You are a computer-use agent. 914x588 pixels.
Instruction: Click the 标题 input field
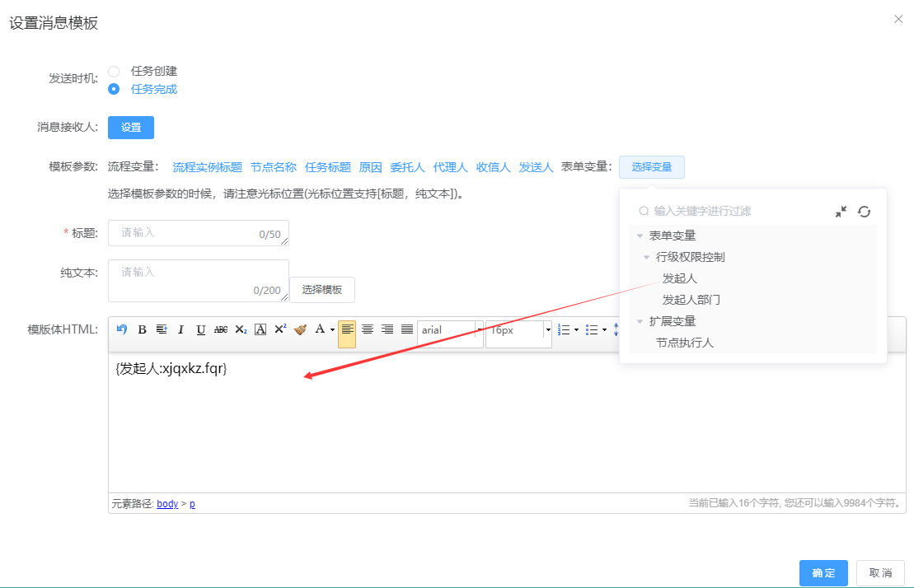coord(198,233)
